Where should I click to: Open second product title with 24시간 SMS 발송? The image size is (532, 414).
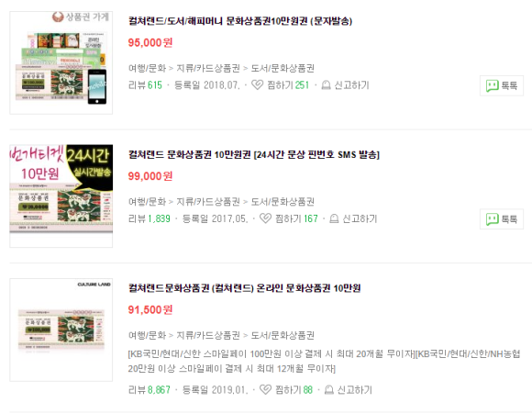pyautogui.click(x=254, y=155)
